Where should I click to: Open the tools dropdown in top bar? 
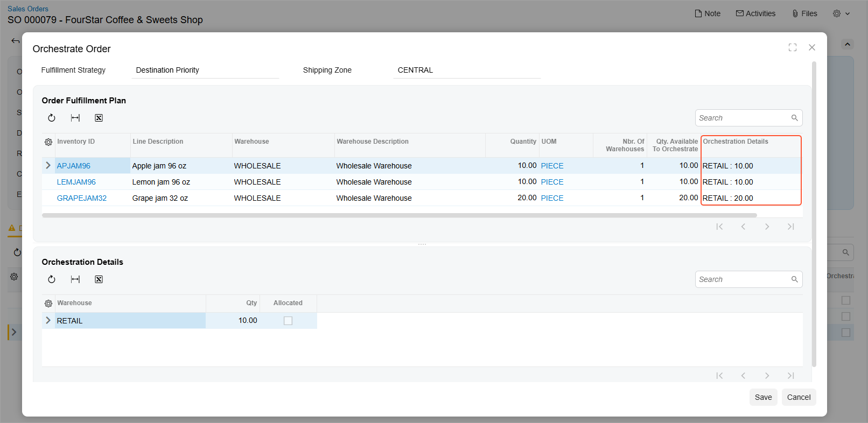pyautogui.click(x=841, y=13)
